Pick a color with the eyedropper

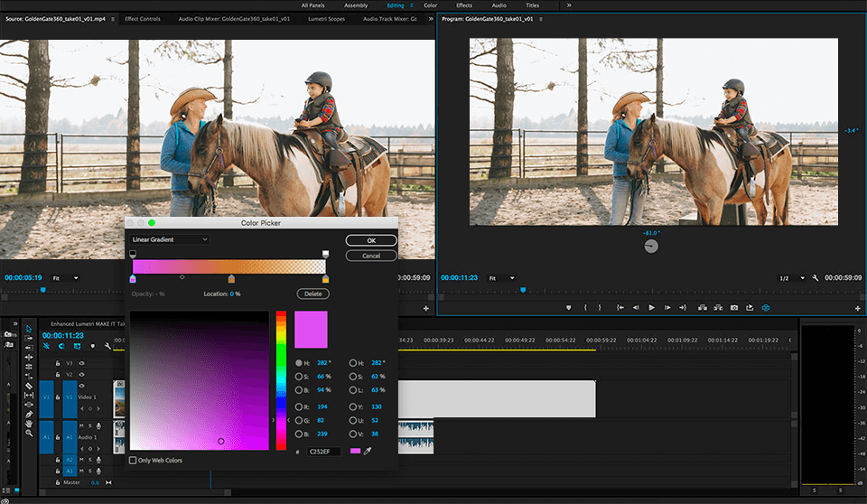[368, 451]
